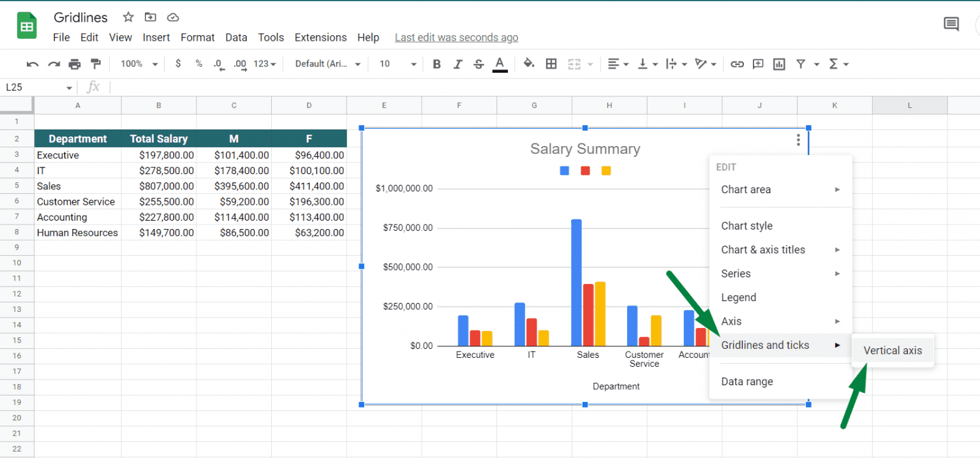Open the Last edit was seconds ago link
Image resolution: width=980 pixels, height=458 pixels.
[456, 37]
